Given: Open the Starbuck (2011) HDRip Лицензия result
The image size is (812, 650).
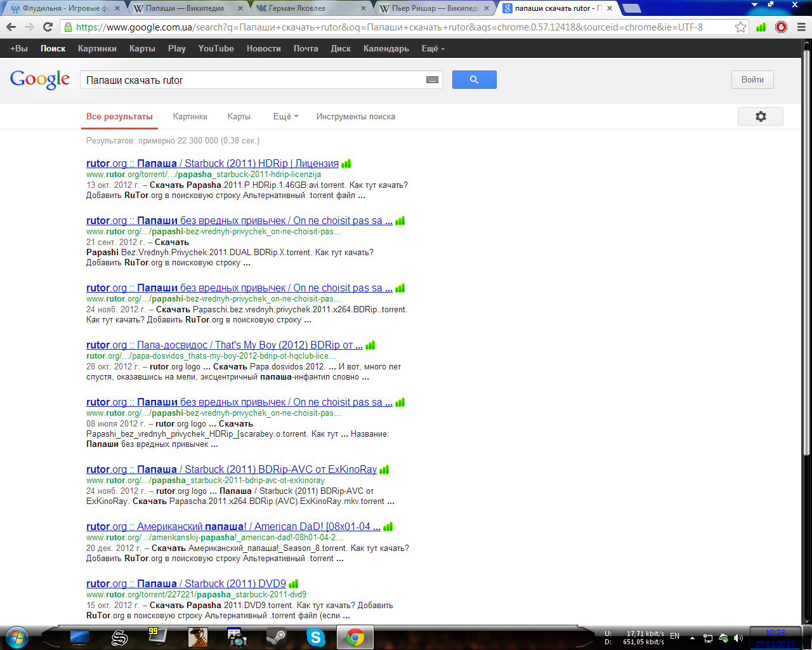Looking at the screenshot, I should coord(213,164).
